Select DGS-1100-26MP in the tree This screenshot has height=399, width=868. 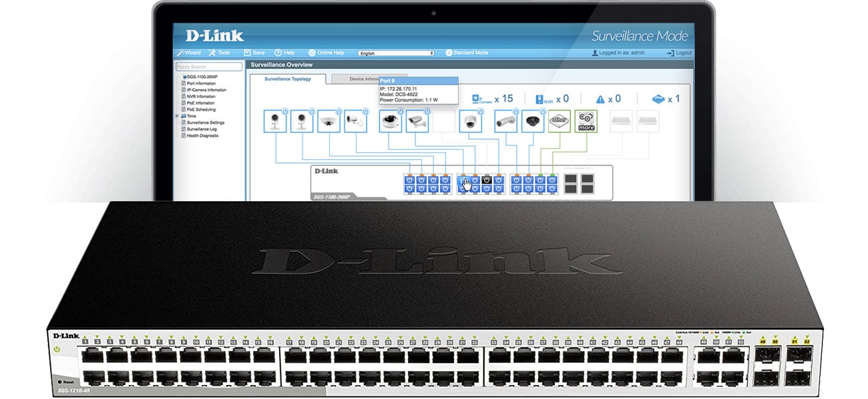[x=199, y=77]
